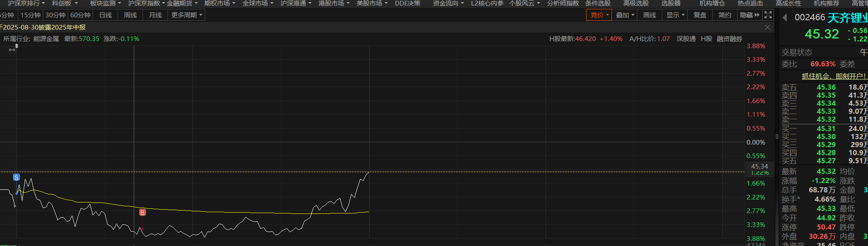Open 科创板 menu
This screenshot has height=246, width=868.
[65, 3]
